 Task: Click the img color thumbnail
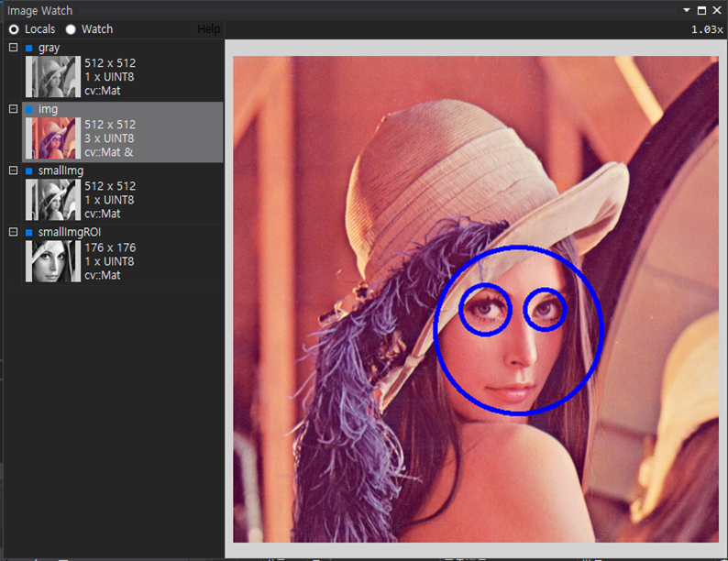(x=53, y=138)
